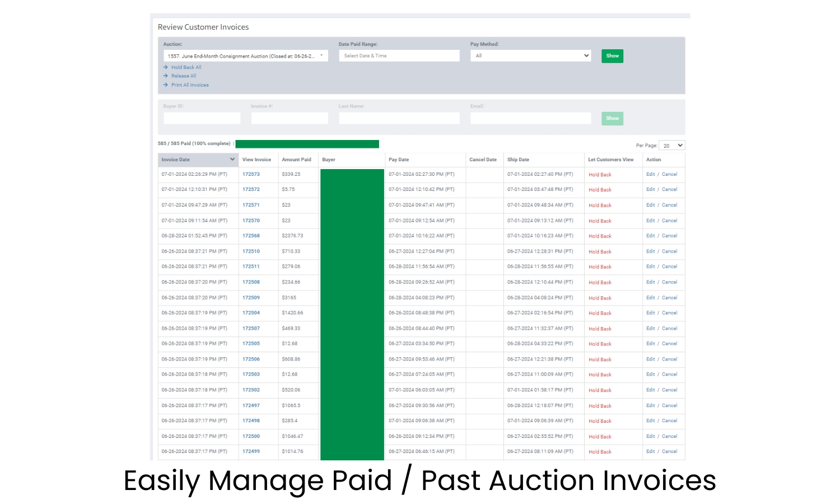Viewport: 840px width, 504px height.
Task: Click the View Invoice column header
Action: pos(256,160)
